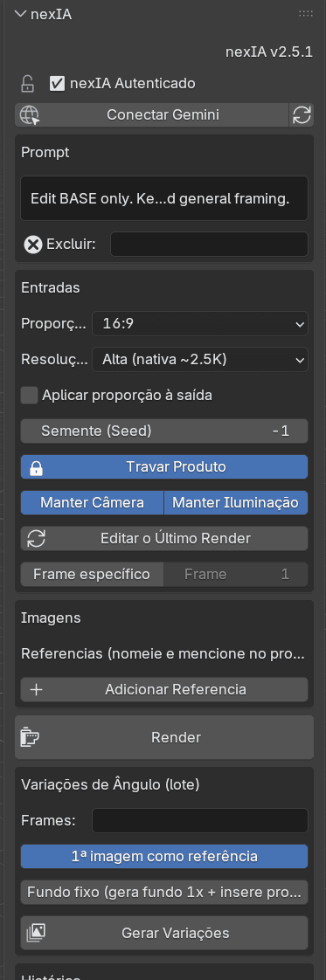The height and width of the screenshot is (980, 326).
Task: Toggle Manter Iluminação option
Action: (236, 502)
